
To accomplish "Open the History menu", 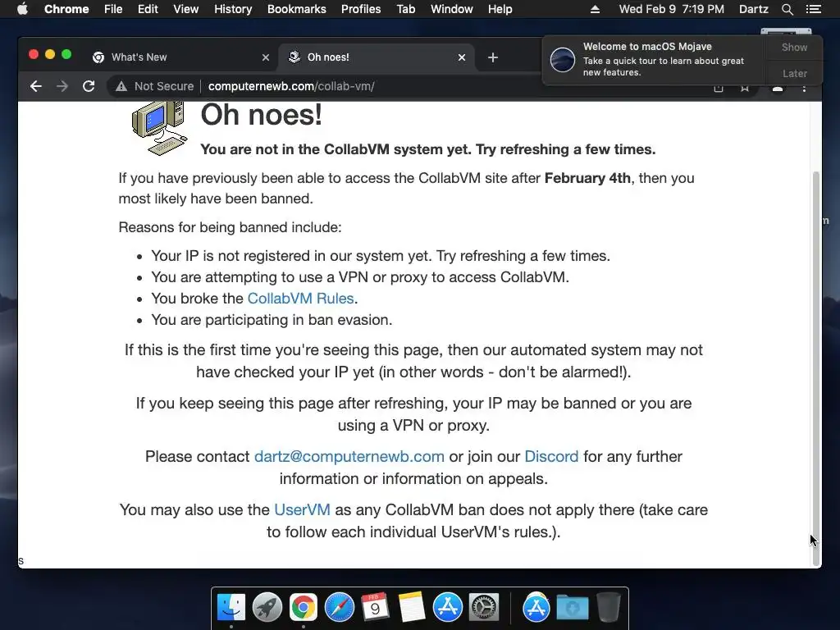I will pyautogui.click(x=233, y=9).
